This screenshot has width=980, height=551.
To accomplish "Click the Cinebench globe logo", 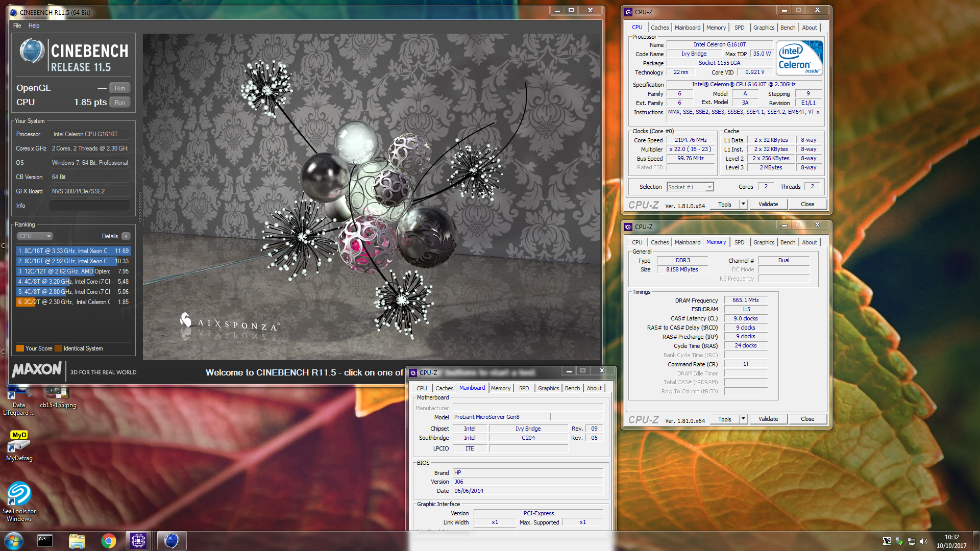I will coord(32,51).
